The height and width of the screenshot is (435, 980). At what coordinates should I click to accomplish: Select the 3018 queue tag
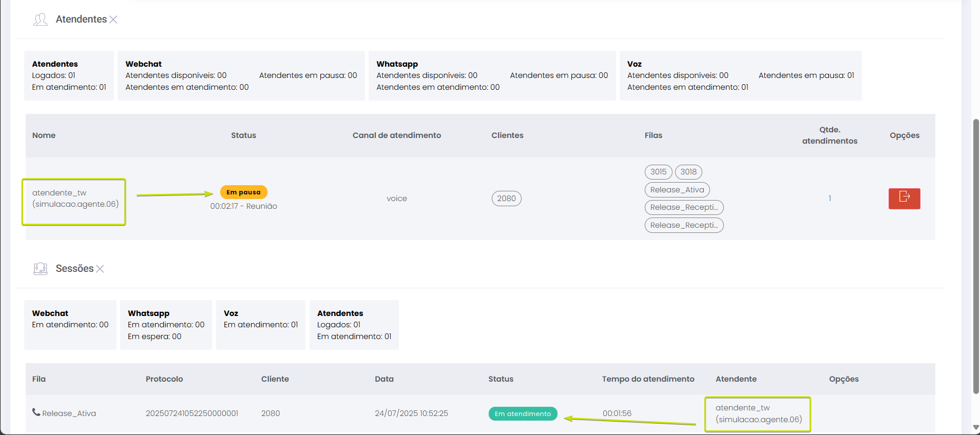click(688, 172)
